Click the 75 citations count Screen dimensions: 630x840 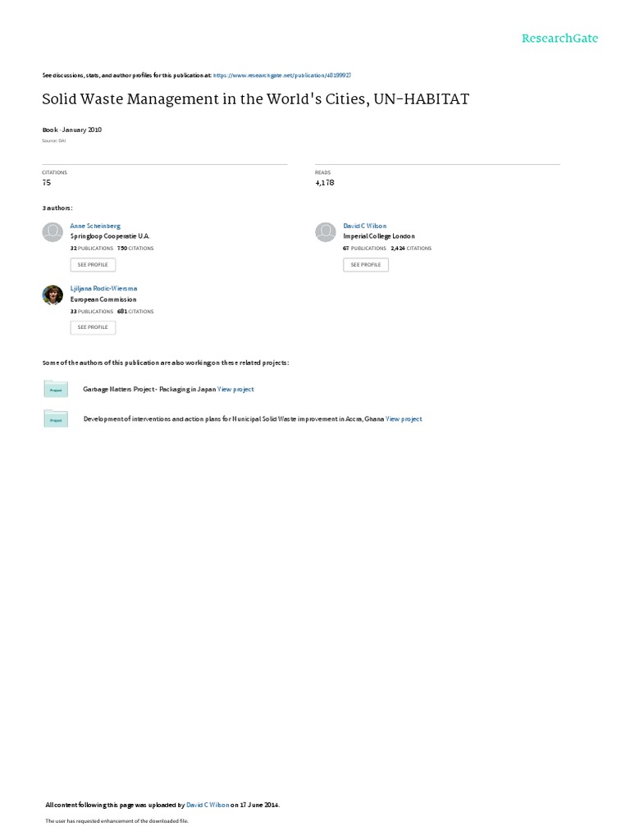[47, 183]
